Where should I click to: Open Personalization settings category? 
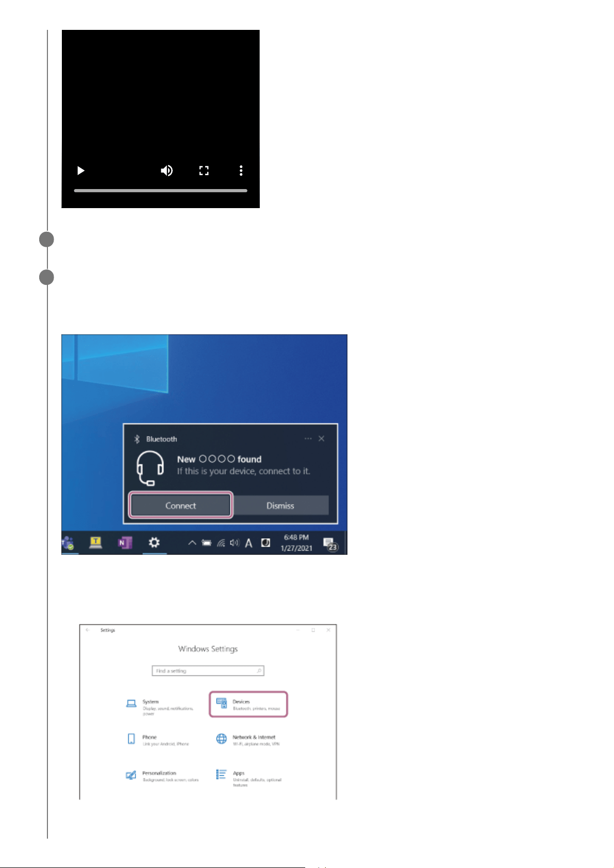point(162,776)
